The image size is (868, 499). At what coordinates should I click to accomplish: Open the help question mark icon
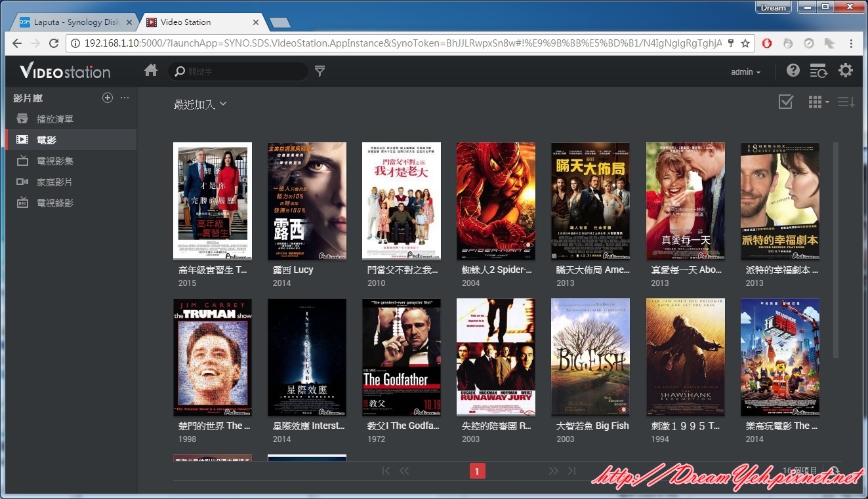click(x=793, y=70)
